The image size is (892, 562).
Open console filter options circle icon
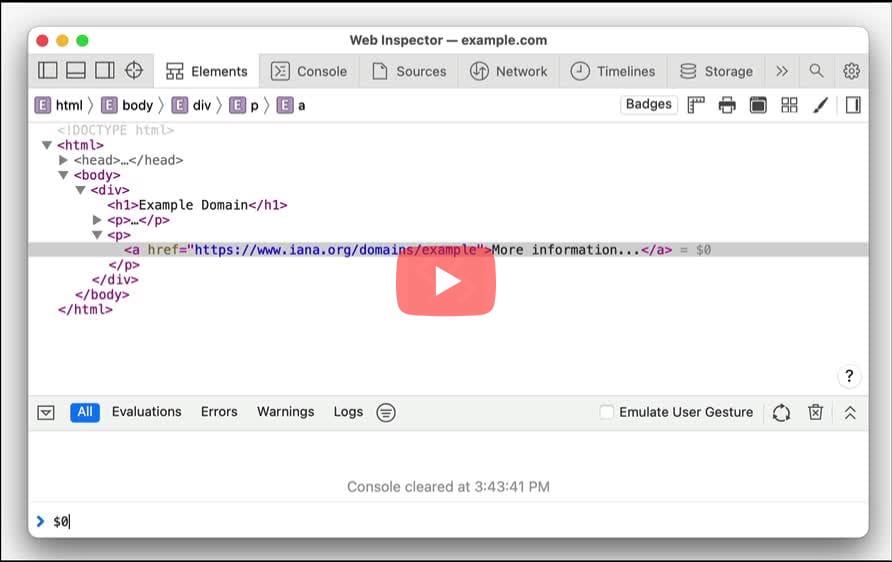(x=386, y=412)
